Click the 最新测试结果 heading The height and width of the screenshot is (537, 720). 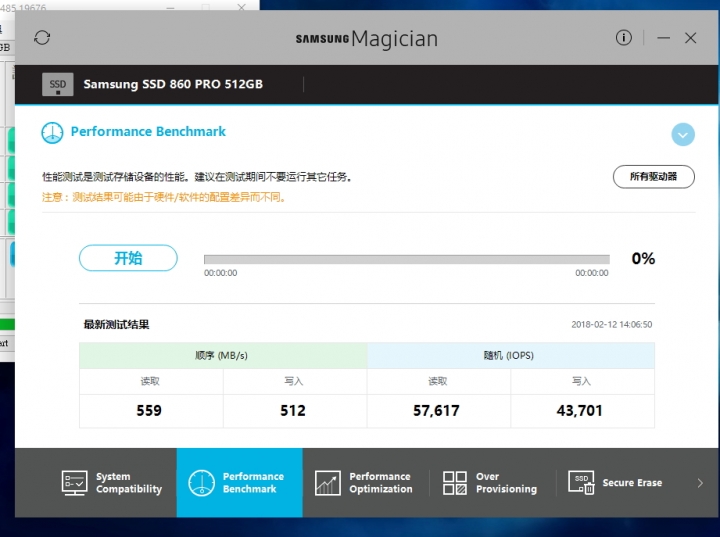(x=116, y=325)
